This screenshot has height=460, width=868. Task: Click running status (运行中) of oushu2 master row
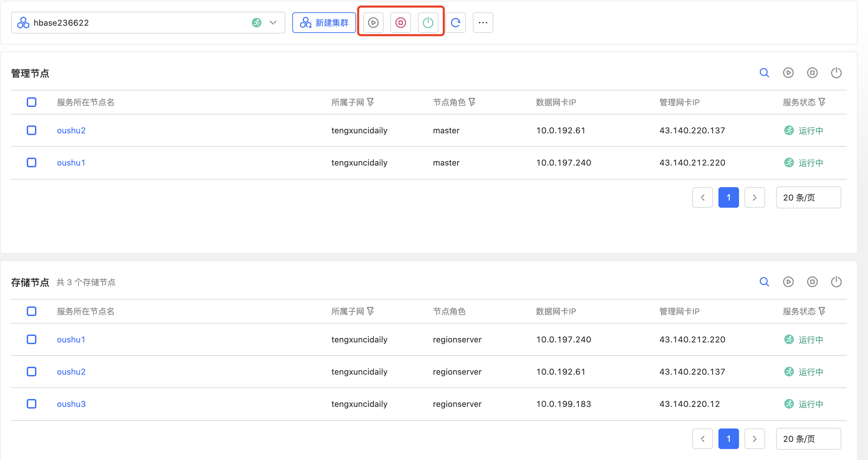click(804, 131)
